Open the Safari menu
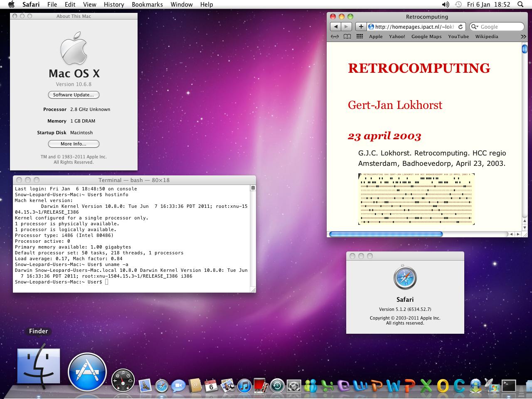The width and height of the screenshot is (532, 399). (31, 5)
